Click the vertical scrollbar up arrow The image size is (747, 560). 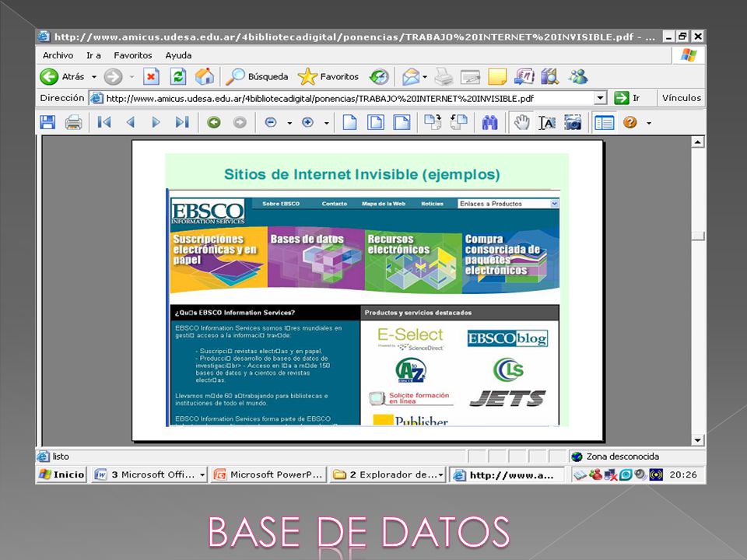point(697,142)
